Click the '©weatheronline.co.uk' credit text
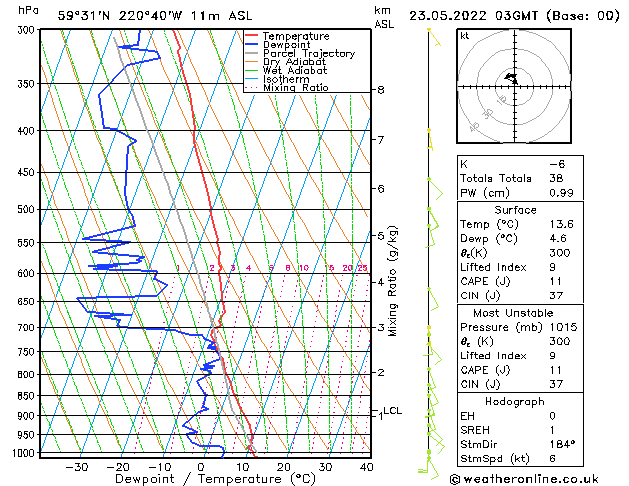Image resolution: width=629 pixels, height=486 pixels. pos(524,479)
